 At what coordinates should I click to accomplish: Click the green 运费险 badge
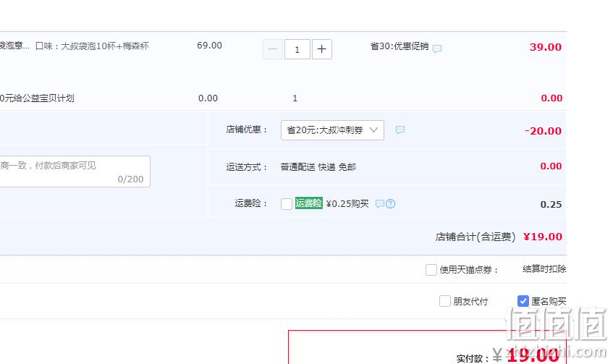click(309, 203)
